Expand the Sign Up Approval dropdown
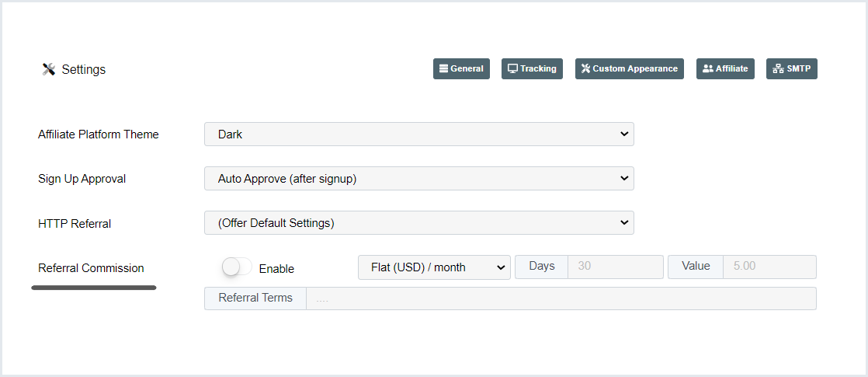This screenshot has height=377, width=868. click(x=419, y=179)
